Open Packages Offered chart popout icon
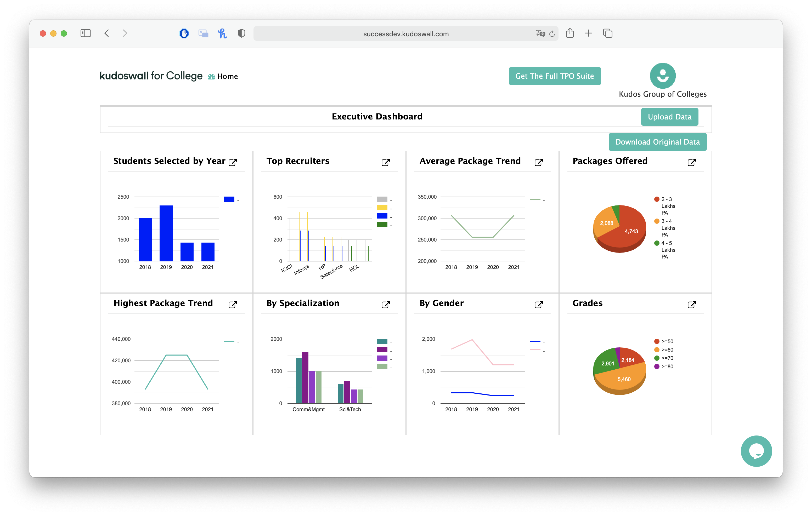Viewport: 812px width, 516px height. click(691, 162)
